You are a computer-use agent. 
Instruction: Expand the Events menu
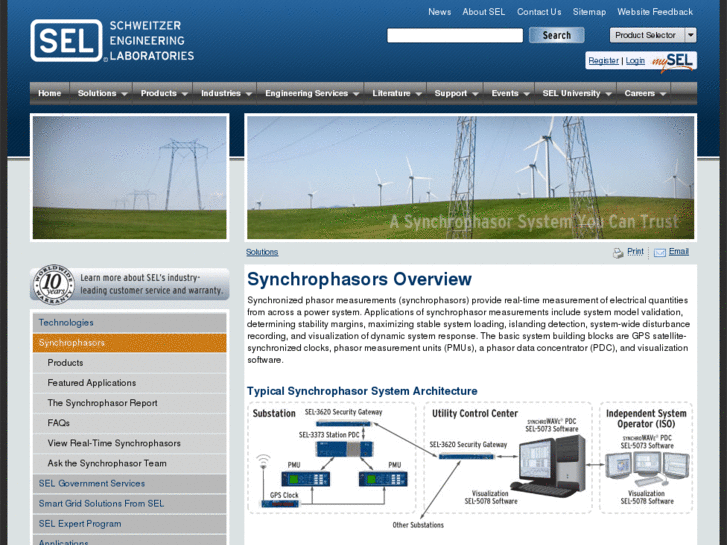(510, 93)
